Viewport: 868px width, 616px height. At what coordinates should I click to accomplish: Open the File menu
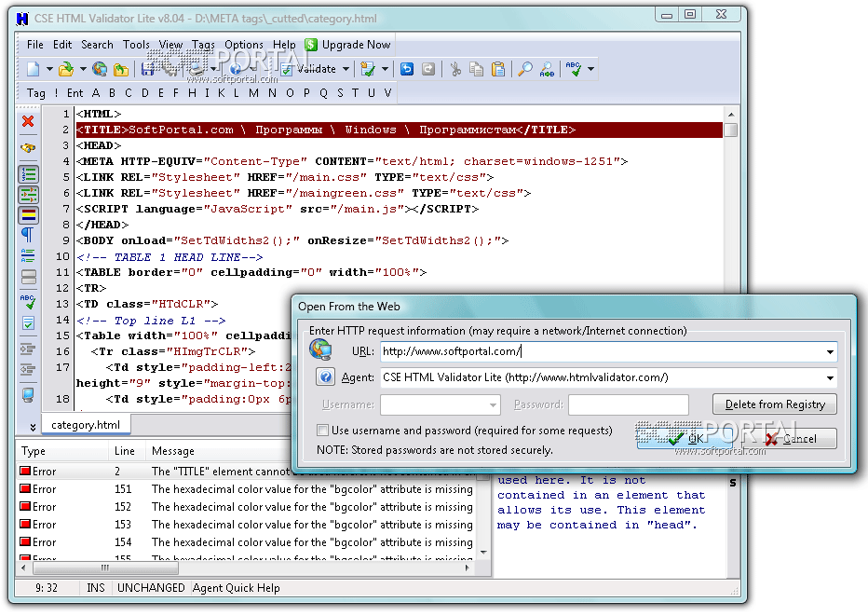coord(34,45)
